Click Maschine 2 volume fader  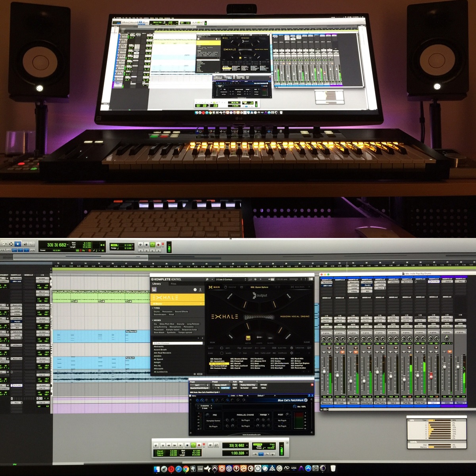pos(324,370)
